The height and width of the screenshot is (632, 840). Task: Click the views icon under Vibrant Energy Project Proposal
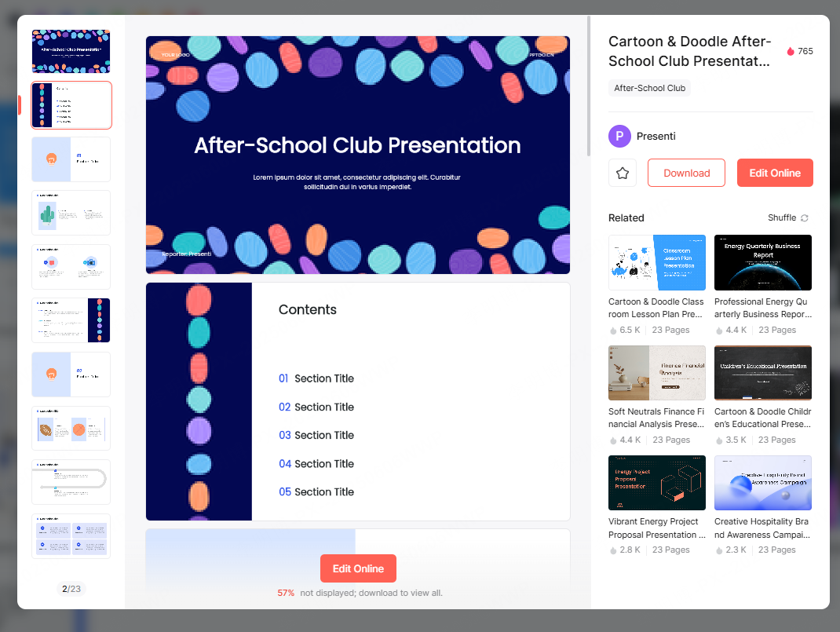(x=612, y=550)
